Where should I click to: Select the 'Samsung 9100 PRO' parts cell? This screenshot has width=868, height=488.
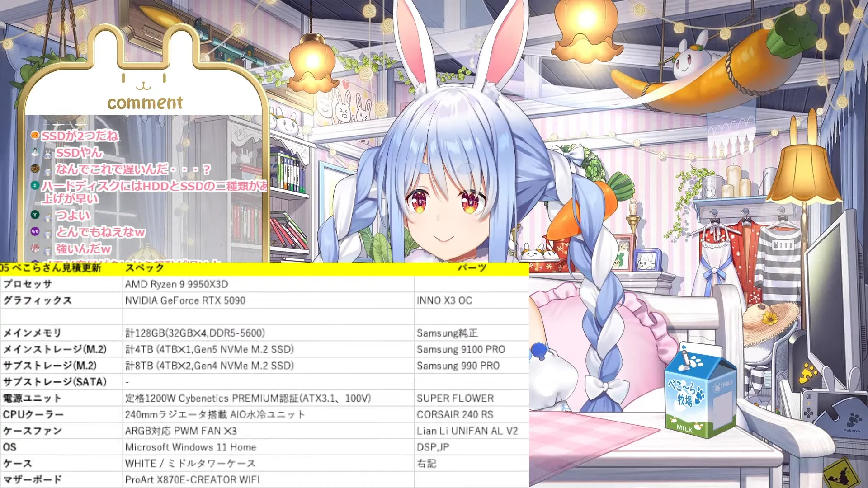[x=461, y=349]
